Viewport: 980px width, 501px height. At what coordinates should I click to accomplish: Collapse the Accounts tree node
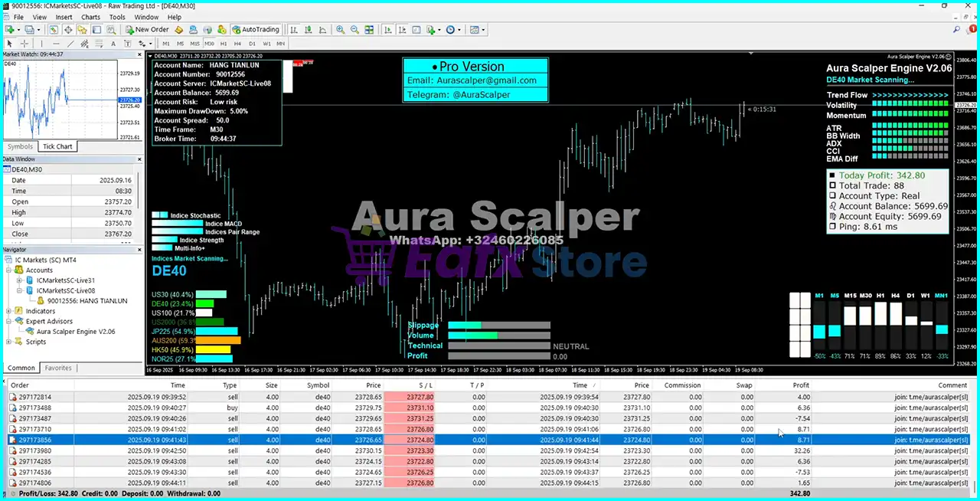pyautogui.click(x=8, y=270)
